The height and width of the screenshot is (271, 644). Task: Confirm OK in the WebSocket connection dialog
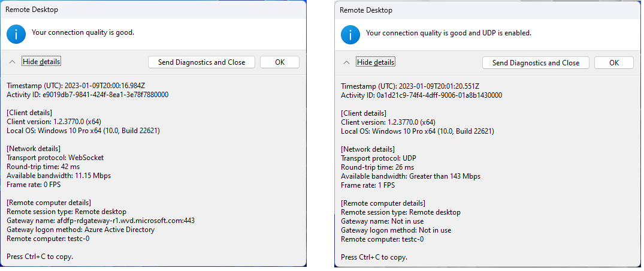(280, 62)
